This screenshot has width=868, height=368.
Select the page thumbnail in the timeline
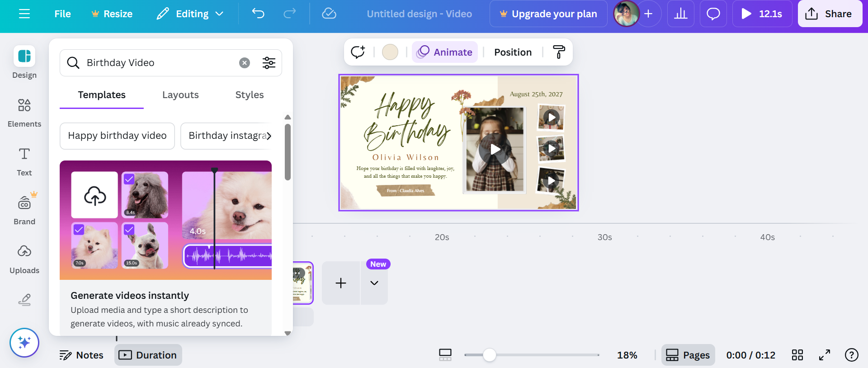pyautogui.click(x=303, y=283)
